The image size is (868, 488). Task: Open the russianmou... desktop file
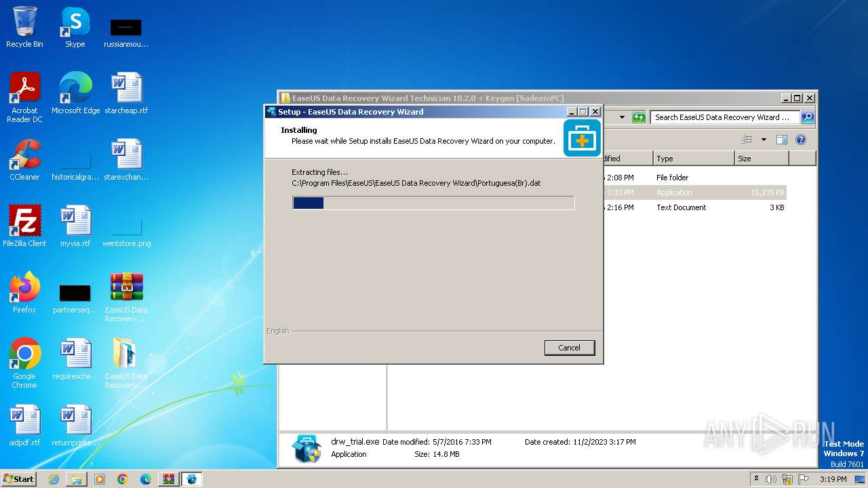tap(126, 33)
